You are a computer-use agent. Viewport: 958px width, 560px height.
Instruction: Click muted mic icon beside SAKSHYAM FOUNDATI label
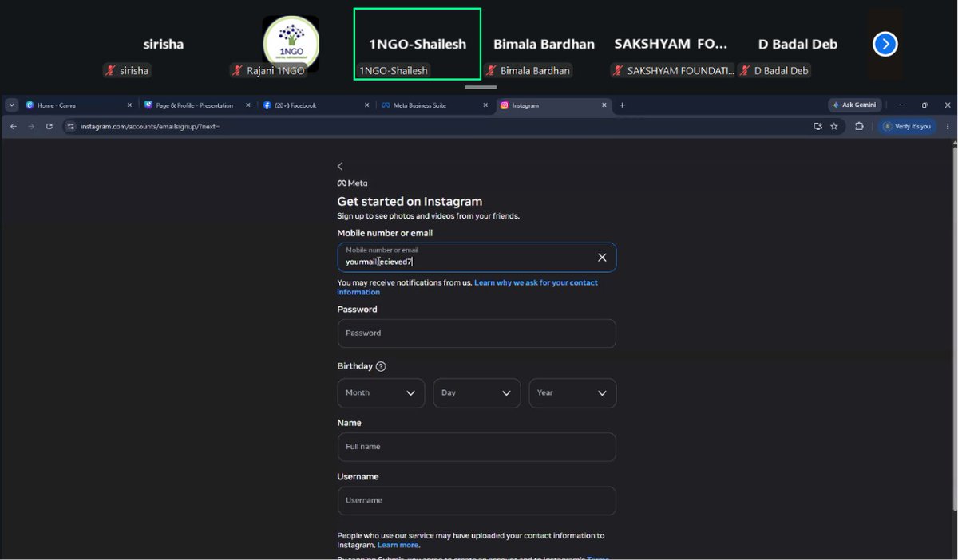click(619, 70)
